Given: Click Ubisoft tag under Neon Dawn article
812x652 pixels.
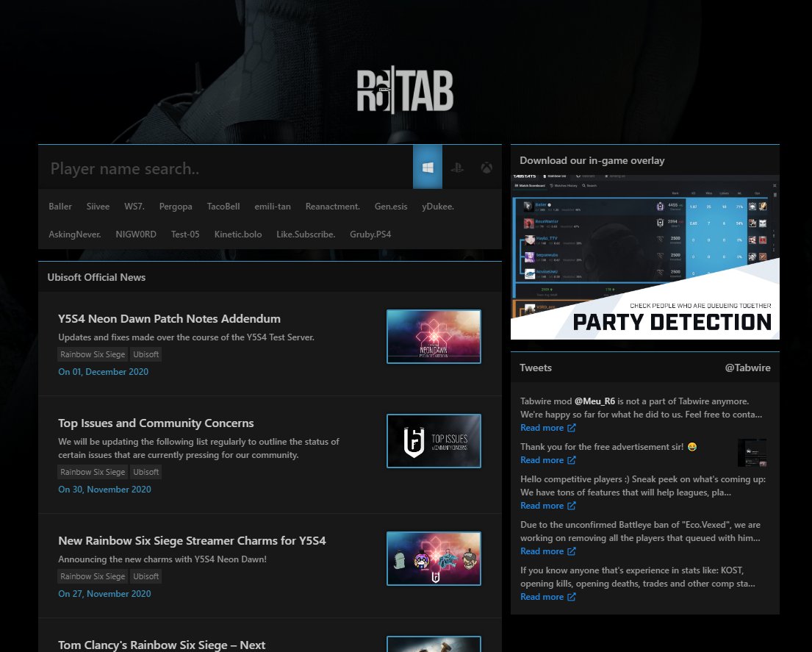Looking at the screenshot, I should (145, 354).
